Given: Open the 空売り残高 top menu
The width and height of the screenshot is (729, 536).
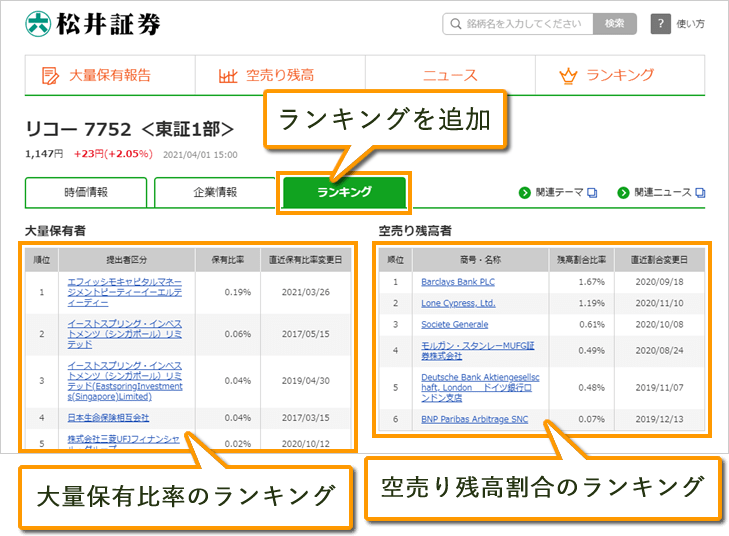Looking at the screenshot, I should 280,75.
